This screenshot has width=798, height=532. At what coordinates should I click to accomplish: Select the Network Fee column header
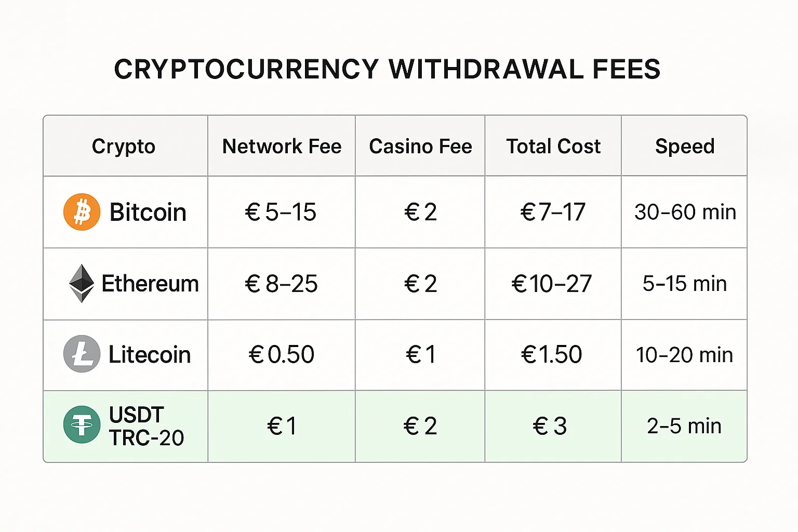282,147
